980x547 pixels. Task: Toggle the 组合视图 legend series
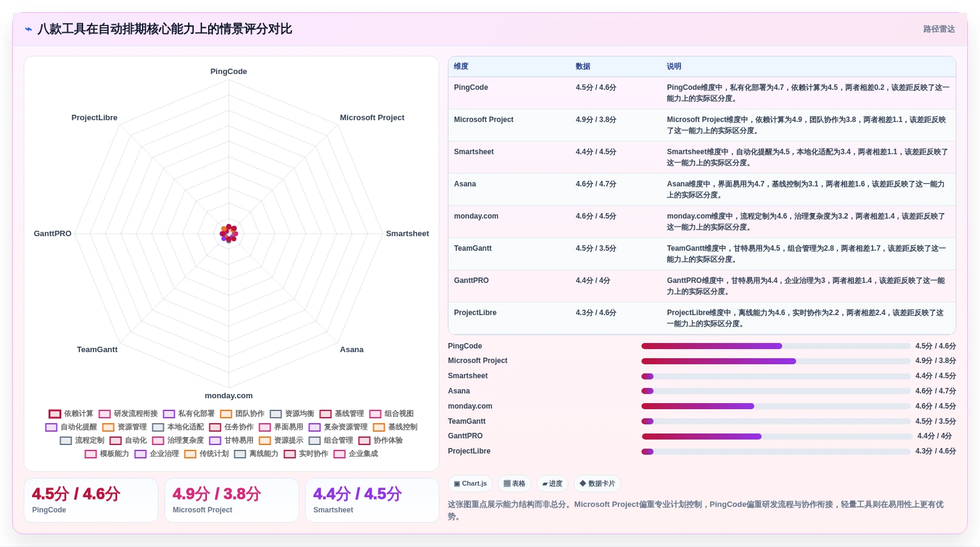[391, 413]
